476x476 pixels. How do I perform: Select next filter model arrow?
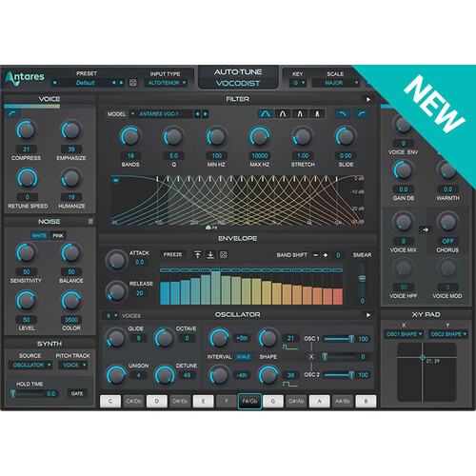coord(206,114)
